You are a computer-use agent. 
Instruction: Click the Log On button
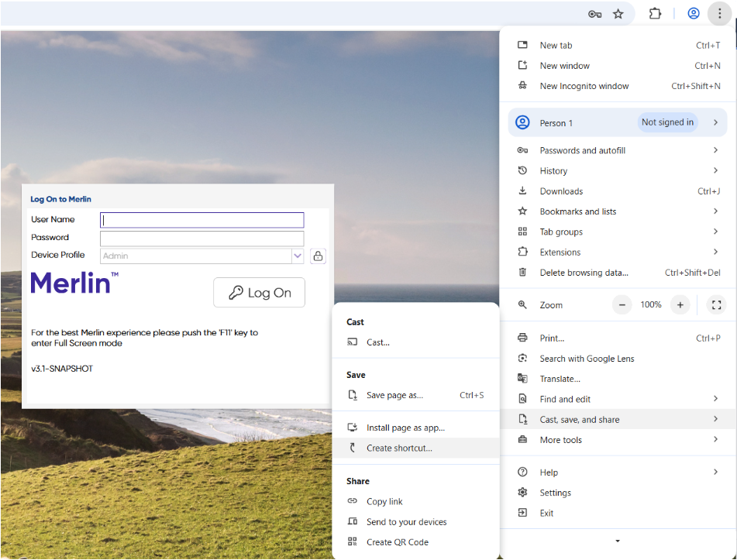pyautogui.click(x=259, y=293)
